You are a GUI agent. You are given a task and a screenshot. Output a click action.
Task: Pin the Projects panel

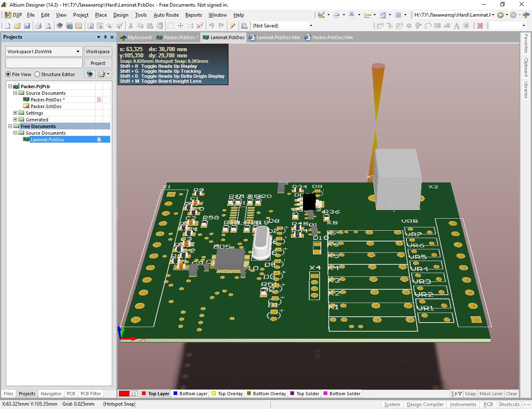pos(105,37)
